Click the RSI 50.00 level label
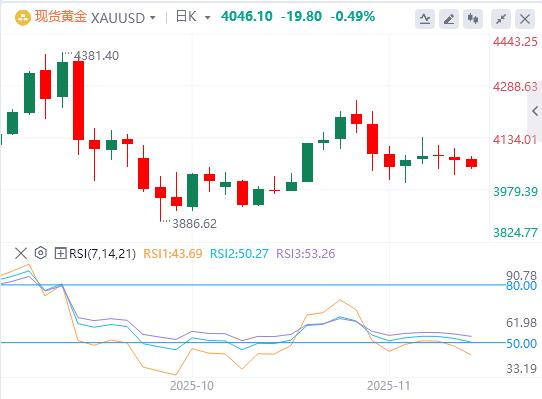542x399 pixels. point(521,344)
